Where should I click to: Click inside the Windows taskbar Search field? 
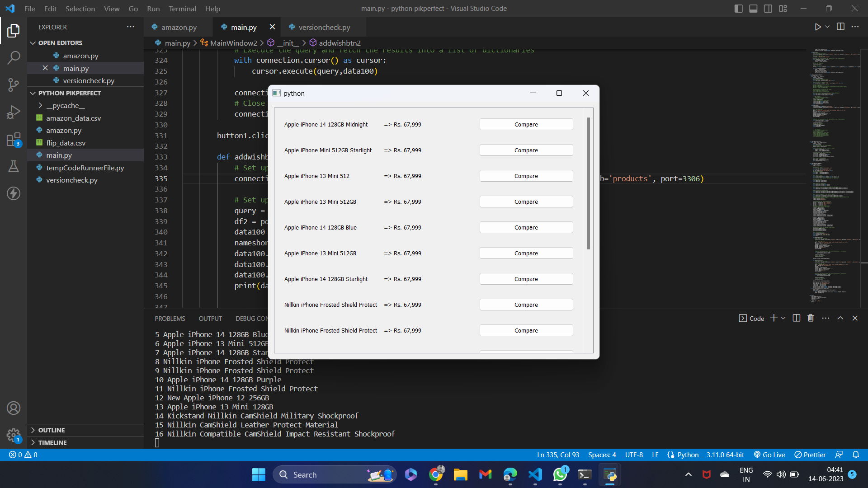[x=335, y=474]
